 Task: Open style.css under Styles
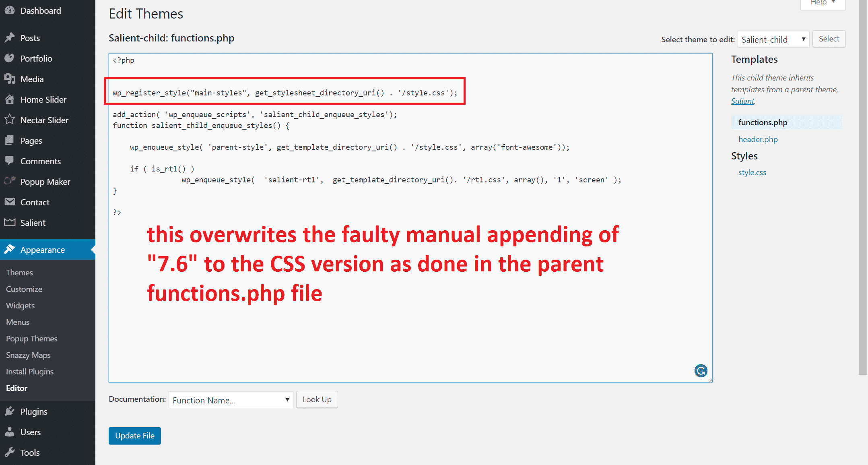pyautogui.click(x=752, y=172)
